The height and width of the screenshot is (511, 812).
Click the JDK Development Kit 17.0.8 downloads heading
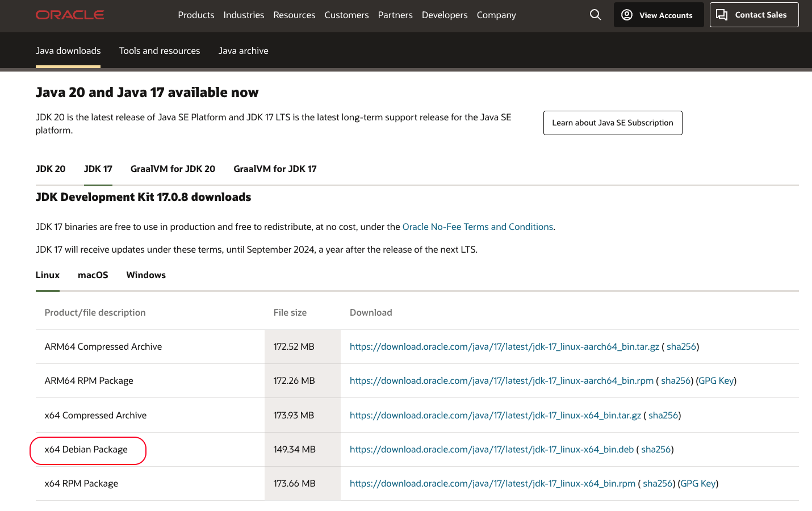coord(143,197)
